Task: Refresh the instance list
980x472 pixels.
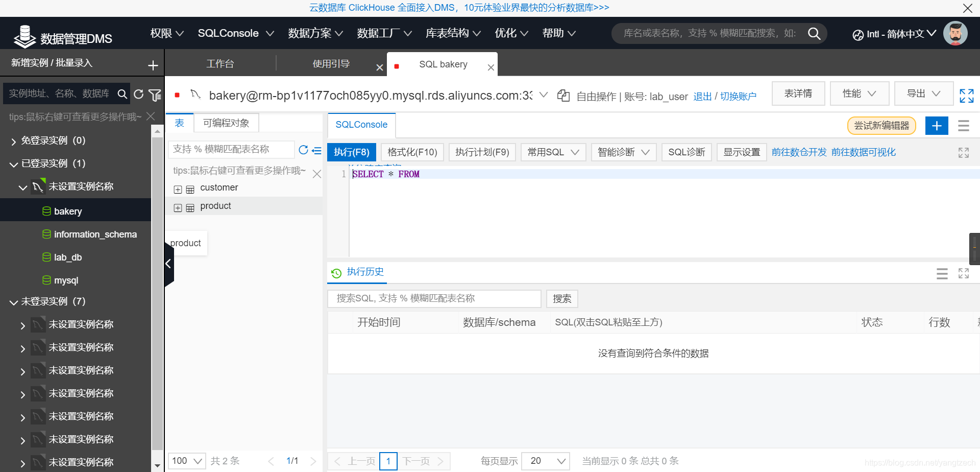Action: pyautogui.click(x=138, y=94)
